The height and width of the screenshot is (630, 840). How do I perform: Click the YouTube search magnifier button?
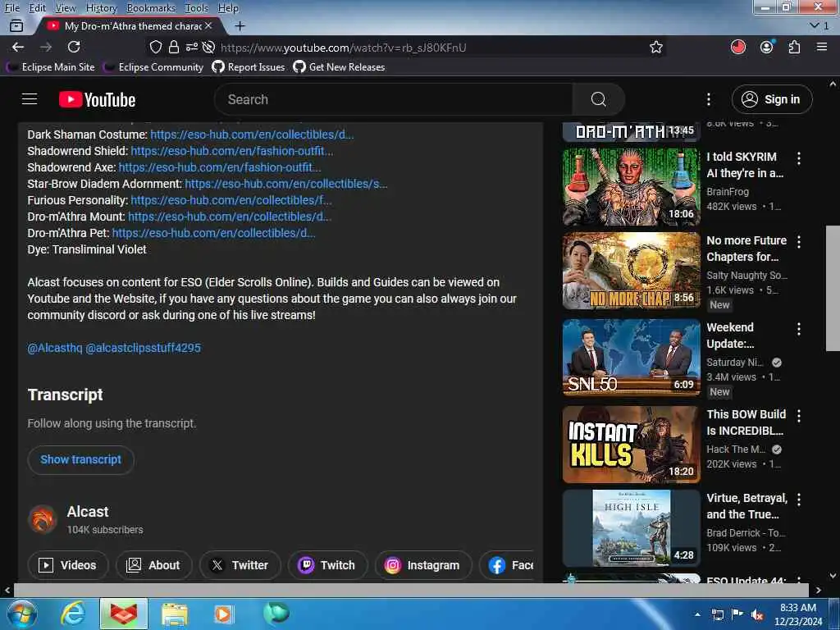[x=598, y=99]
